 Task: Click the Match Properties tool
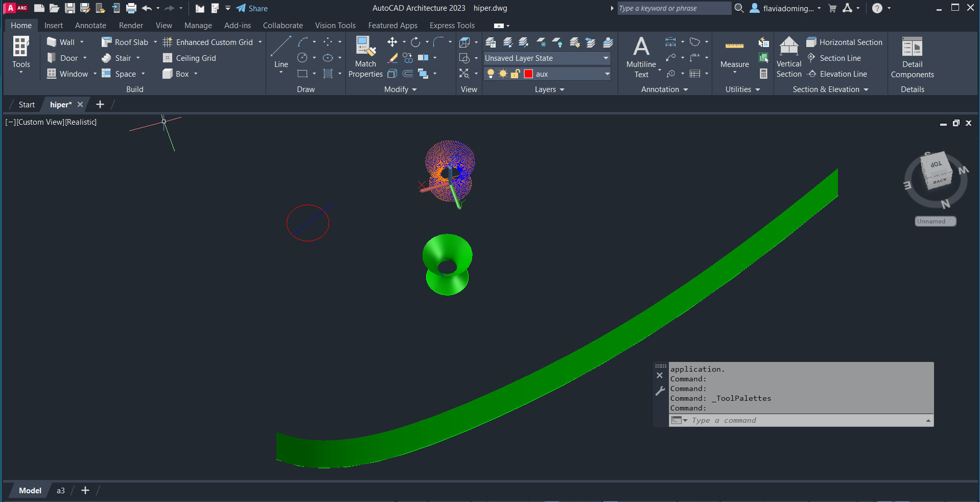(365, 56)
